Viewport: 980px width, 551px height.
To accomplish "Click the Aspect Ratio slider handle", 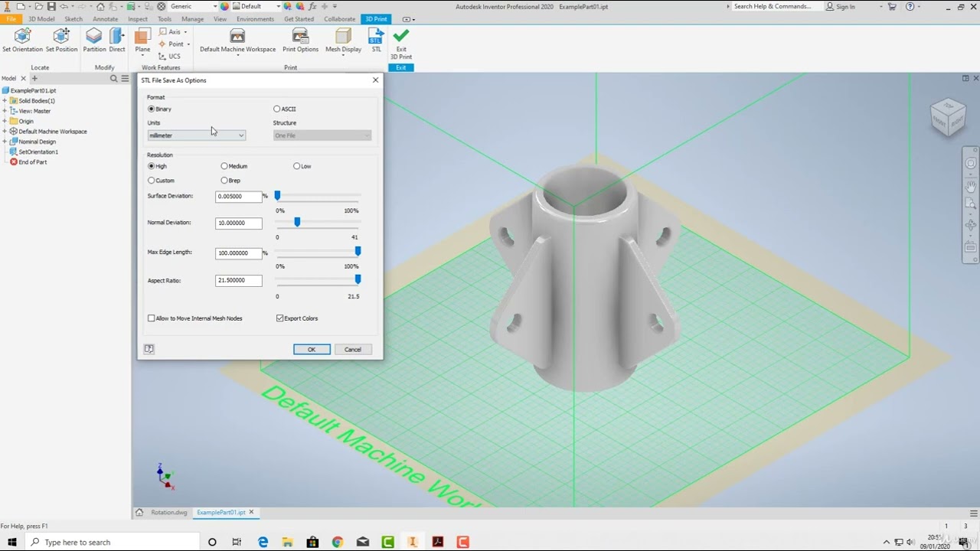I will pos(358,280).
